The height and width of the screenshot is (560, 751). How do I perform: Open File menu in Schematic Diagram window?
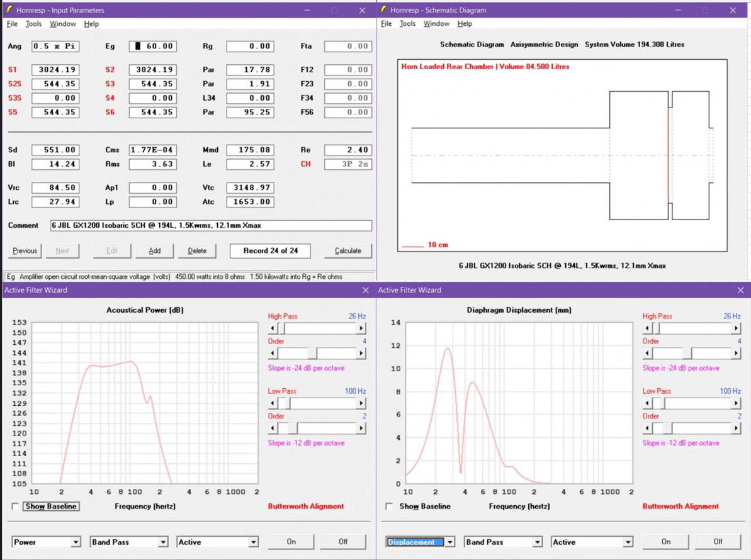(386, 23)
